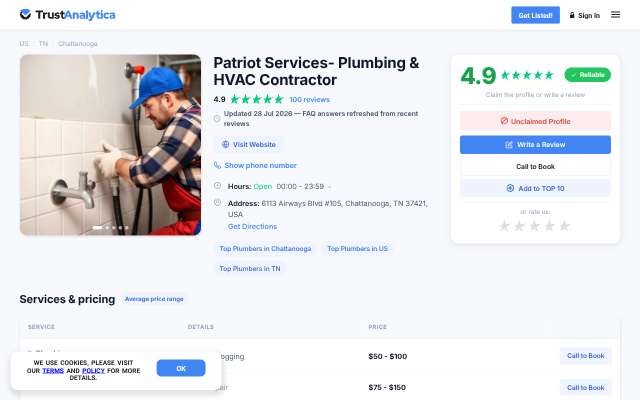Click the phone icon to show number
640x400 pixels.
(217, 165)
